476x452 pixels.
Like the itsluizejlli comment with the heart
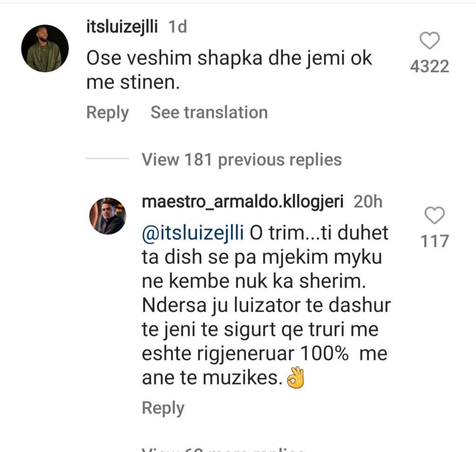(430, 41)
